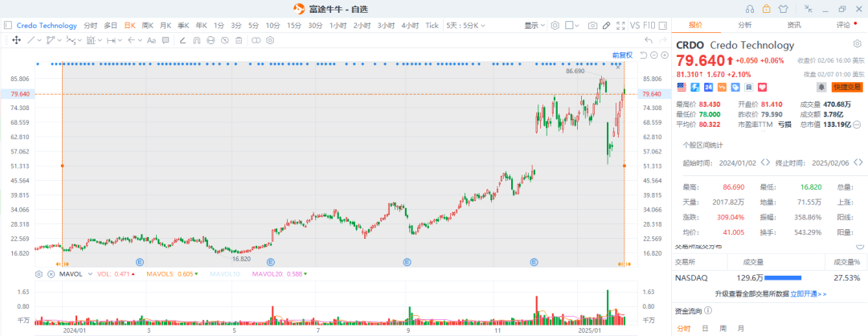Toggle the right side panel layout icon

662,26
